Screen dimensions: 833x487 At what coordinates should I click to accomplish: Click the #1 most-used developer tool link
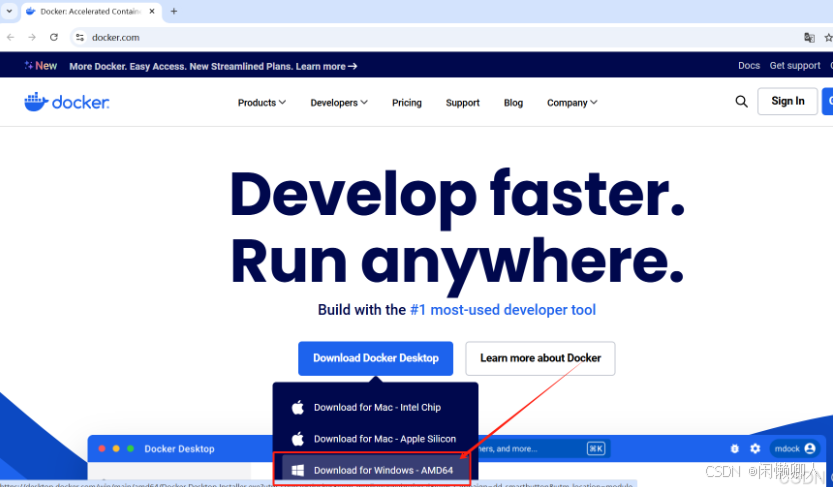point(503,310)
